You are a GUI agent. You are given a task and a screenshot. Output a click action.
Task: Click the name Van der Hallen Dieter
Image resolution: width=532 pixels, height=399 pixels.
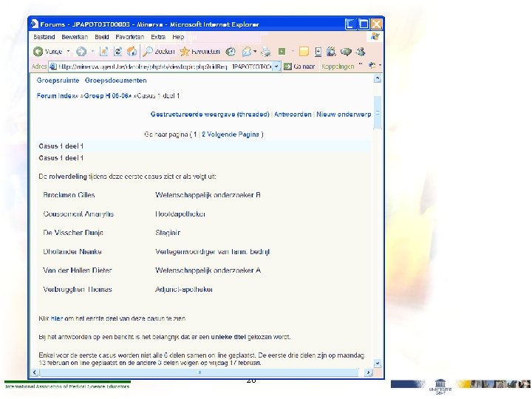78,270
